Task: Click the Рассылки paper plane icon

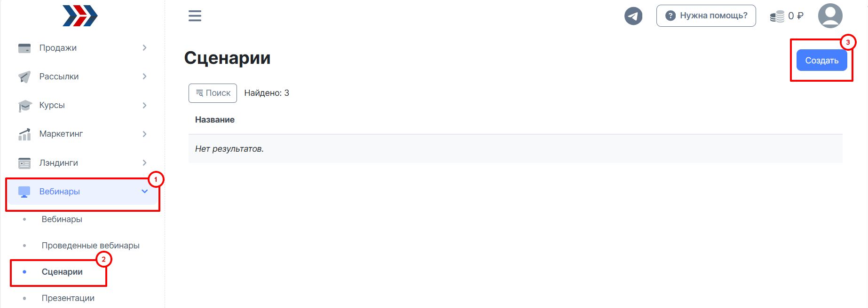Action: click(x=24, y=77)
